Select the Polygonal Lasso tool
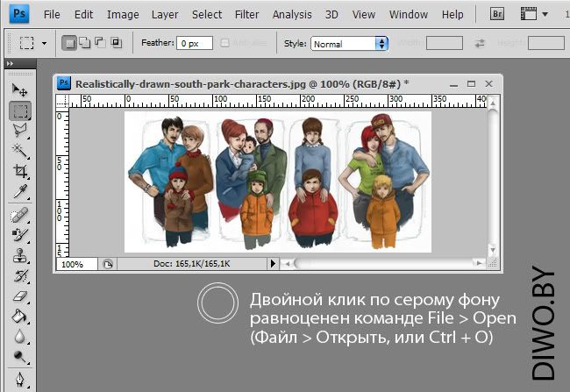Screen dimensions: 570x392 tap(20, 130)
